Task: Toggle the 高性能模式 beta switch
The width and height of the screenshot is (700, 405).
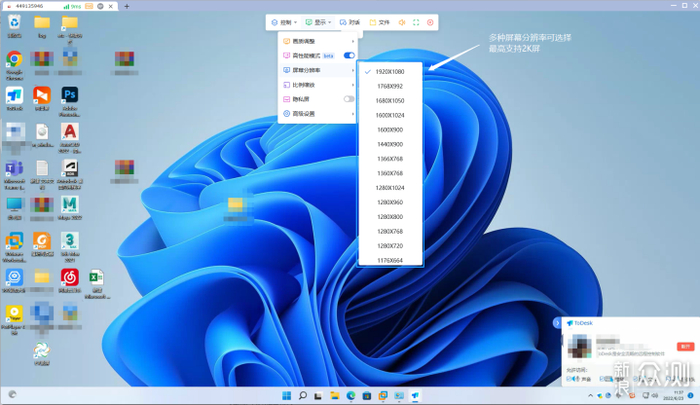Action: (349, 56)
